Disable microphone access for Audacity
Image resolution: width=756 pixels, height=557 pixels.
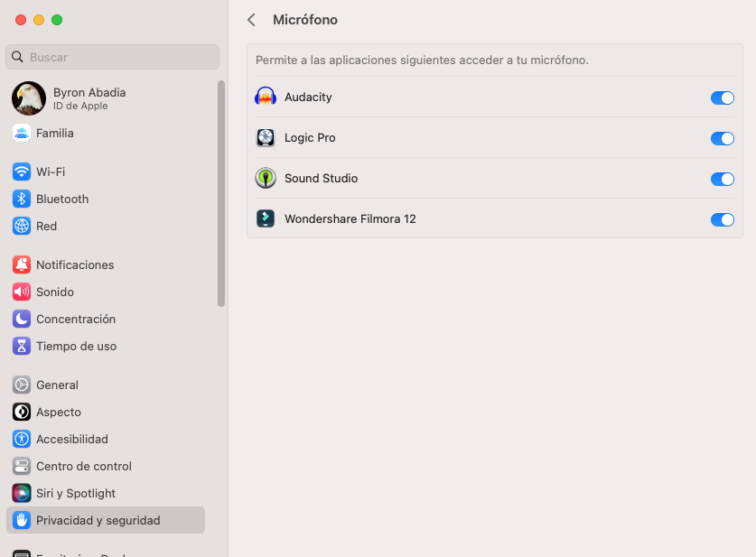[723, 97]
